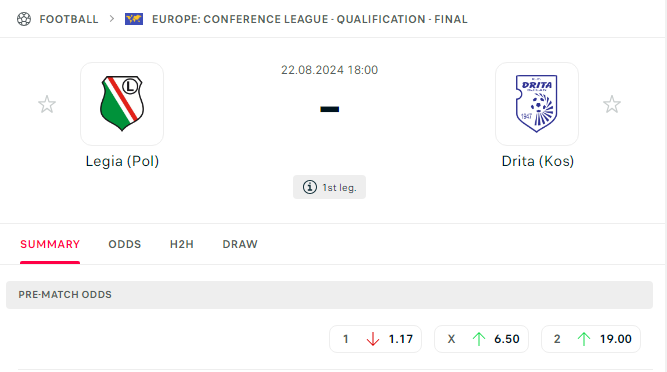Screen dimensions: 667x372
Task: Open the H2H tab
Action: coord(182,244)
